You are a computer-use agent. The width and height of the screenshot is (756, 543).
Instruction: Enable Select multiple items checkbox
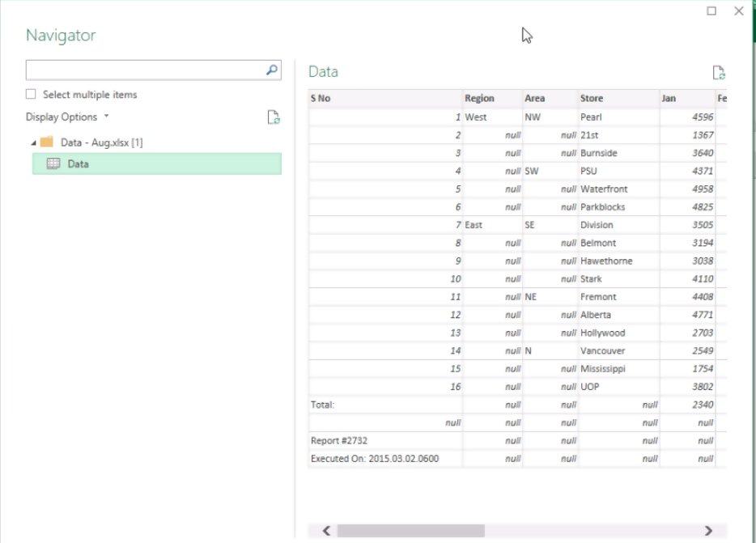(x=31, y=94)
